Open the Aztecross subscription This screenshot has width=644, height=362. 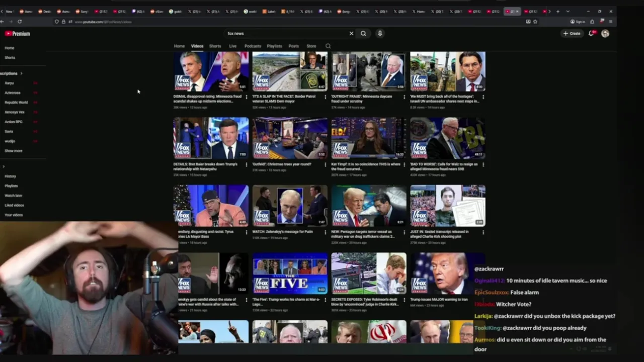click(x=13, y=93)
